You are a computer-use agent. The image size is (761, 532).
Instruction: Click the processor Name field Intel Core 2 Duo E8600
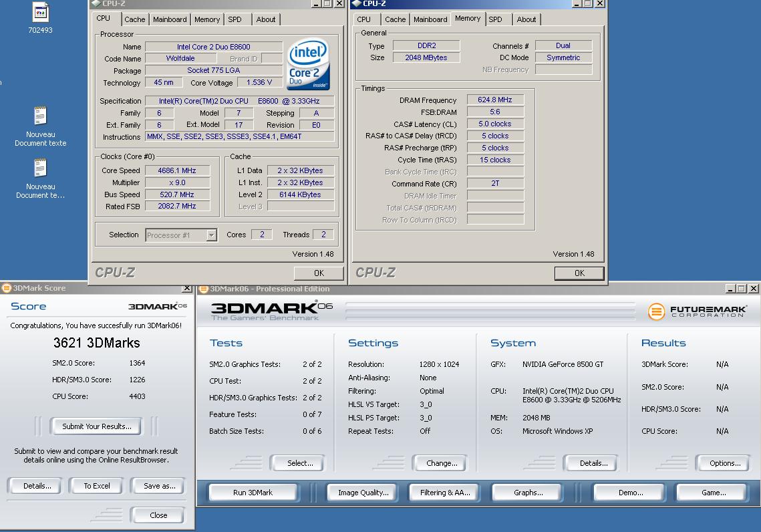coord(214,47)
